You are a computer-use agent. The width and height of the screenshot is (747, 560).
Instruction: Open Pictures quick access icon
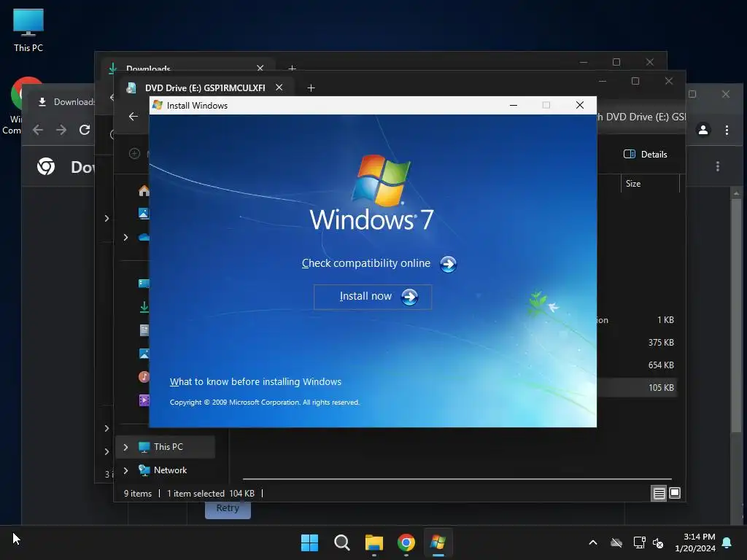[144, 354]
